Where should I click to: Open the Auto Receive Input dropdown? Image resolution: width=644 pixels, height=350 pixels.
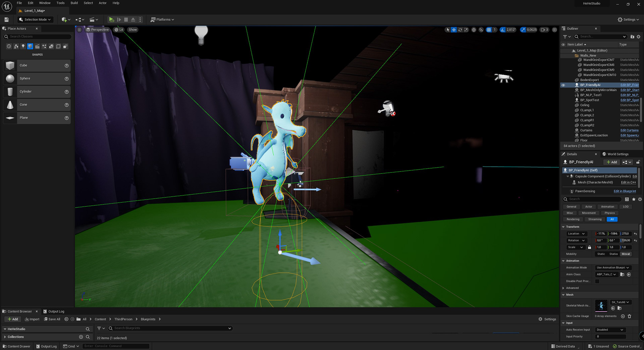tap(610, 330)
